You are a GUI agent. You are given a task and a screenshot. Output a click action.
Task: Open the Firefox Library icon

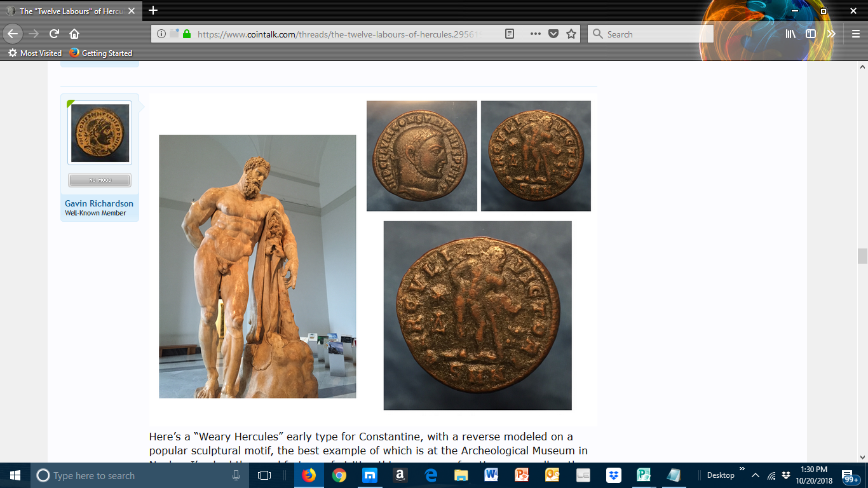tap(790, 34)
